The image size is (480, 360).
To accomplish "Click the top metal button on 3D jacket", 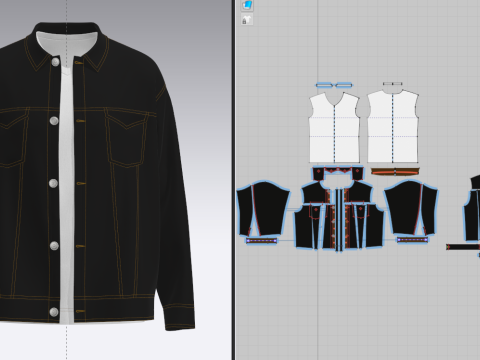I will [55, 62].
